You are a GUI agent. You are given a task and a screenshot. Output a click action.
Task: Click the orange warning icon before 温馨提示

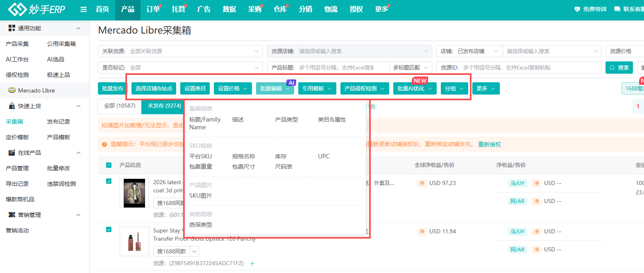(x=104, y=144)
